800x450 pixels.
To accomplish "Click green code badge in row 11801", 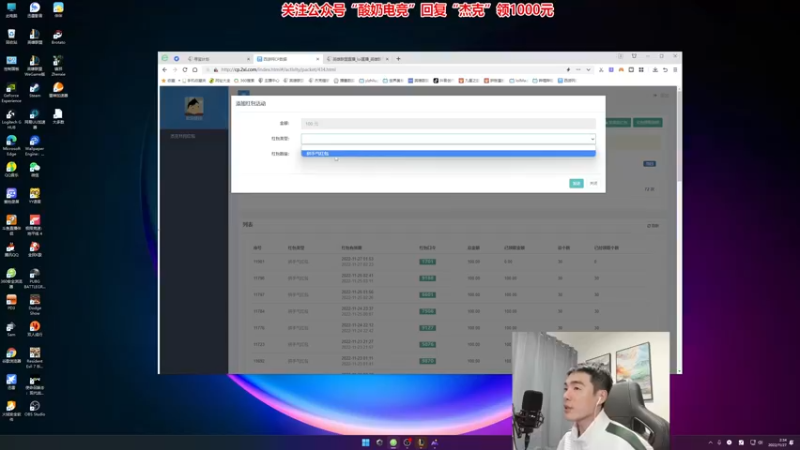I will [428, 262].
